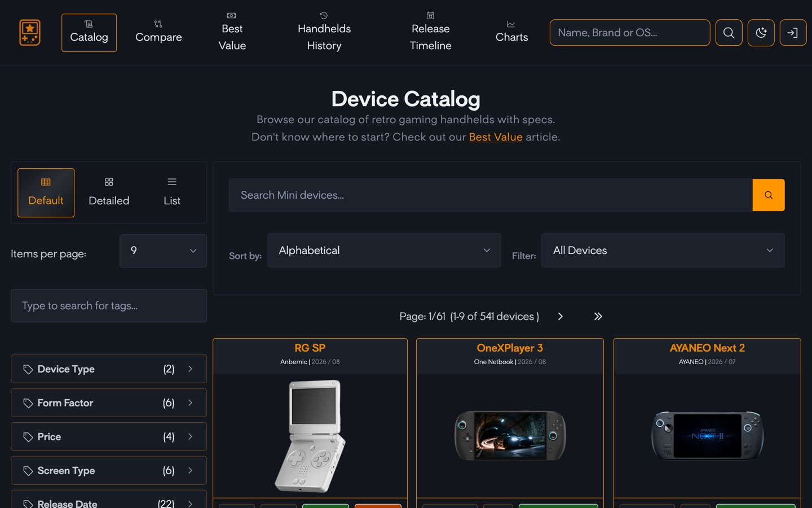Click the page 1/61 count text

(x=469, y=316)
